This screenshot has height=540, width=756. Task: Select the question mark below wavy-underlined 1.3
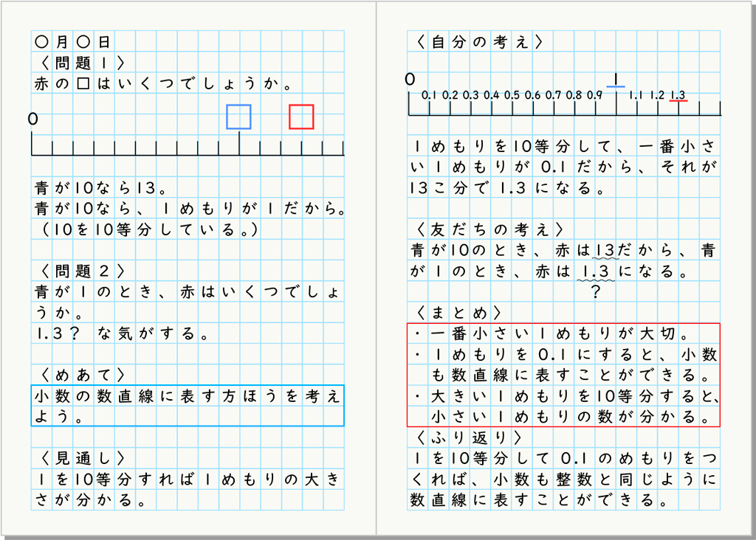pos(596,293)
